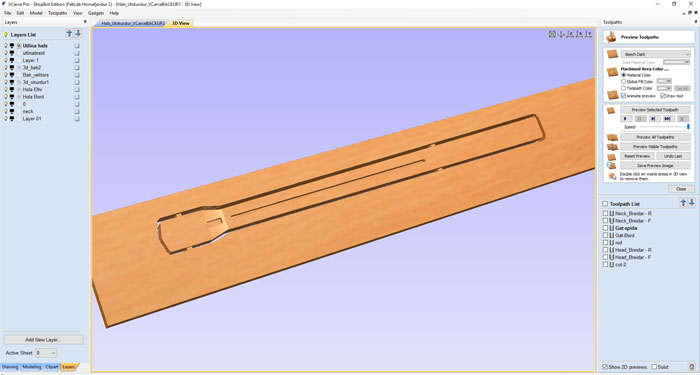This screenshot has height=375, width=700.
Task: Close the Preview Toolpaths form
Action: pyautogui.click(x=681, y=189)
